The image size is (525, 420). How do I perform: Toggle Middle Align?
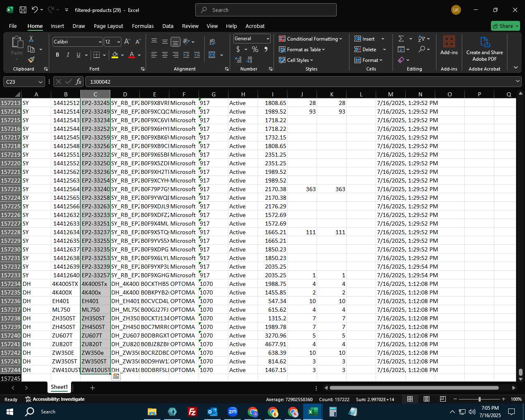point(165,42)
